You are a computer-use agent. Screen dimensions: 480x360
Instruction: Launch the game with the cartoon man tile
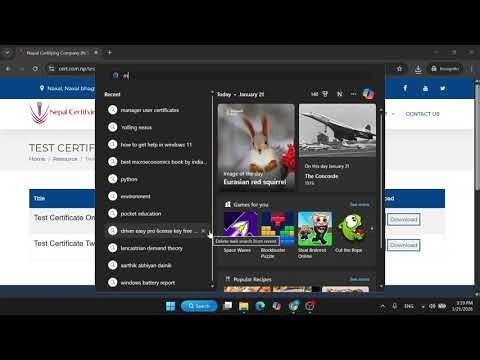pyautogui.click(x=315, y=235)
